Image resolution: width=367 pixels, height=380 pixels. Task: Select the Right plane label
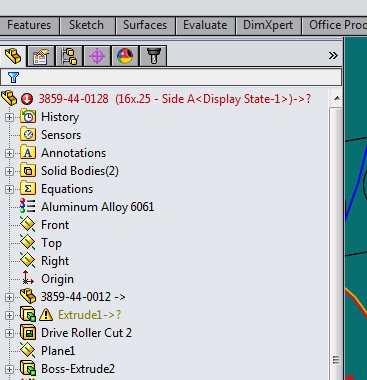pos(55,261)
